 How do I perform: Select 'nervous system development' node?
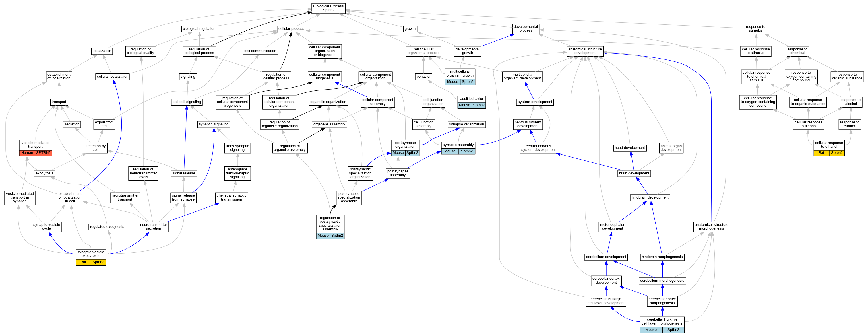click(528, 124)
